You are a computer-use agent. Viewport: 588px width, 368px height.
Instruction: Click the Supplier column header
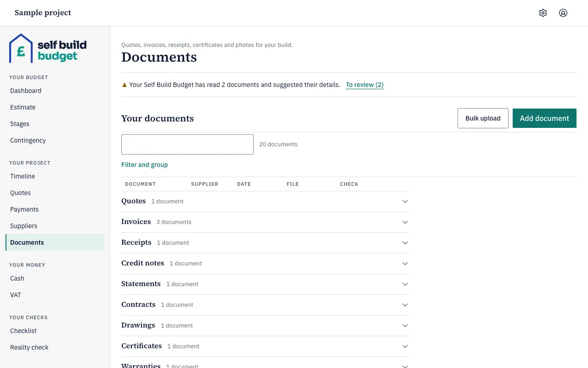pos(204,184)
